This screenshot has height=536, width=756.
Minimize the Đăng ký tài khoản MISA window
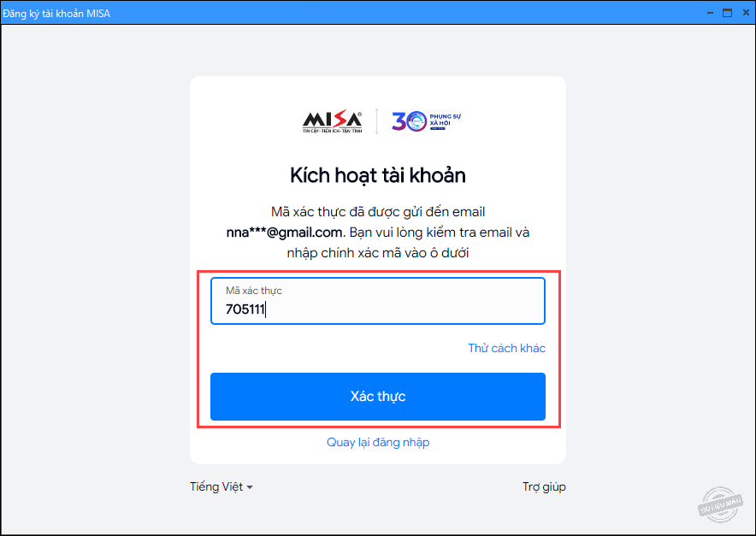point(710,13)
